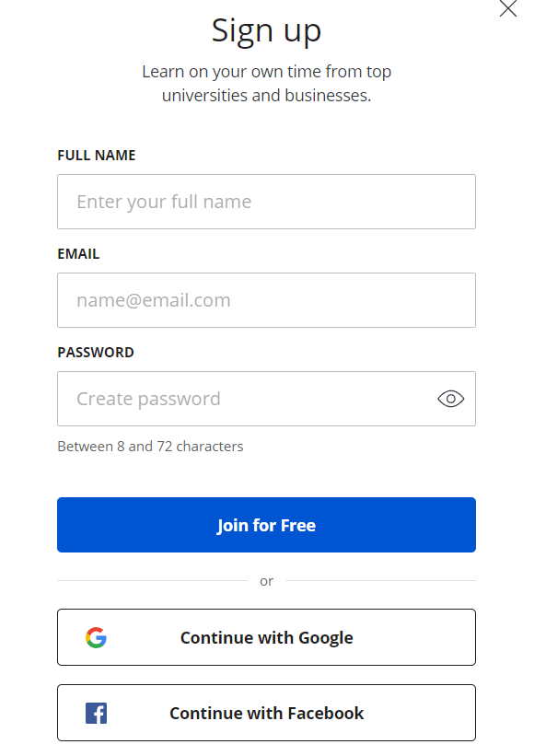Click the 'or' divider text
This screenshot has height=756, width=534.
pyautogui.click(x=266, y=581)
